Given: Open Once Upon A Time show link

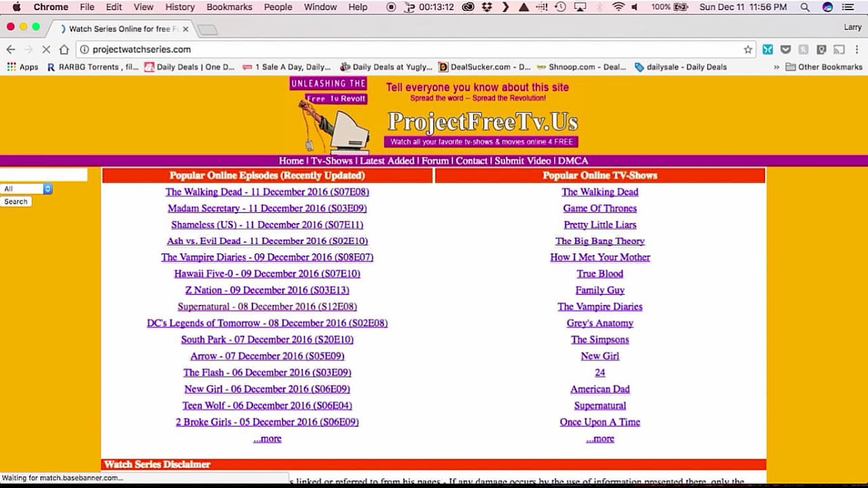Looking at the screenshot, I should [600, 422].
